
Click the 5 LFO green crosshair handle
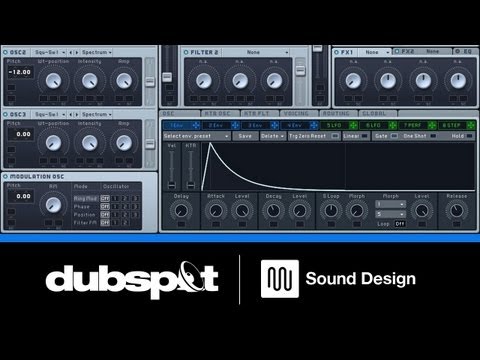[353, 125]
